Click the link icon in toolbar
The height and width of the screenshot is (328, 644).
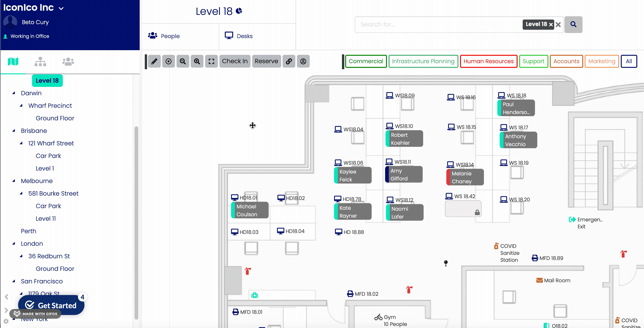[289, 61]
